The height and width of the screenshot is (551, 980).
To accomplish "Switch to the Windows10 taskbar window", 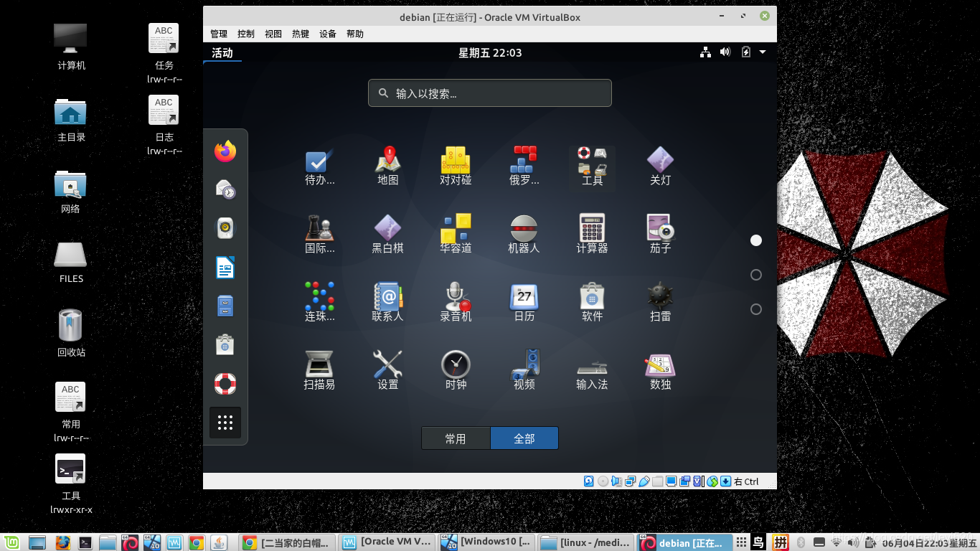I will tap(486, 542).
